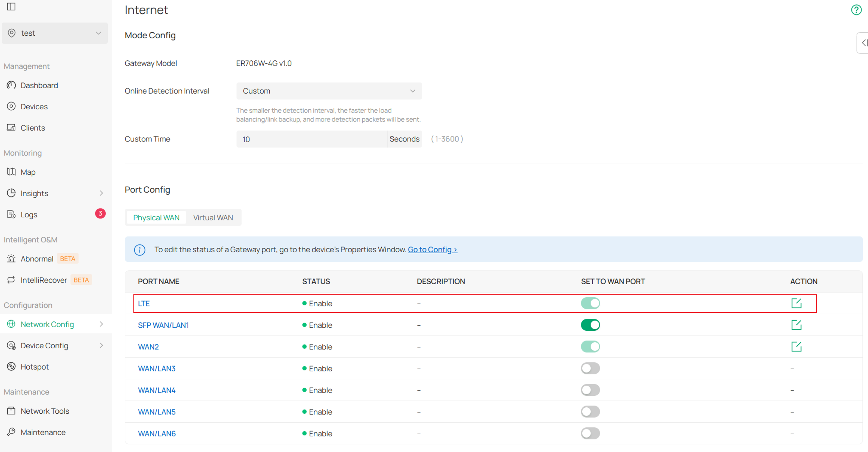Viewport: 868px width, 452px height.
Task: Click the Custom Time input field
Action: 312,139
